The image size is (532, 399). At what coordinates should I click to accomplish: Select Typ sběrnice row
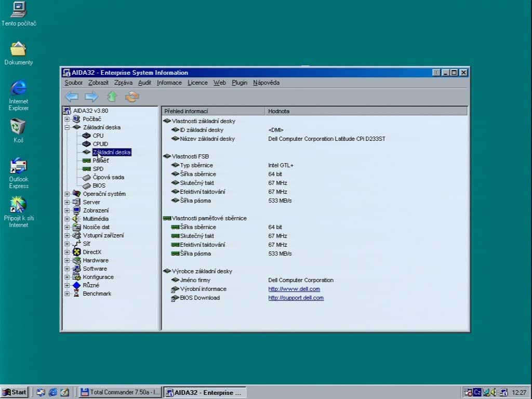[x=314, y=165]
